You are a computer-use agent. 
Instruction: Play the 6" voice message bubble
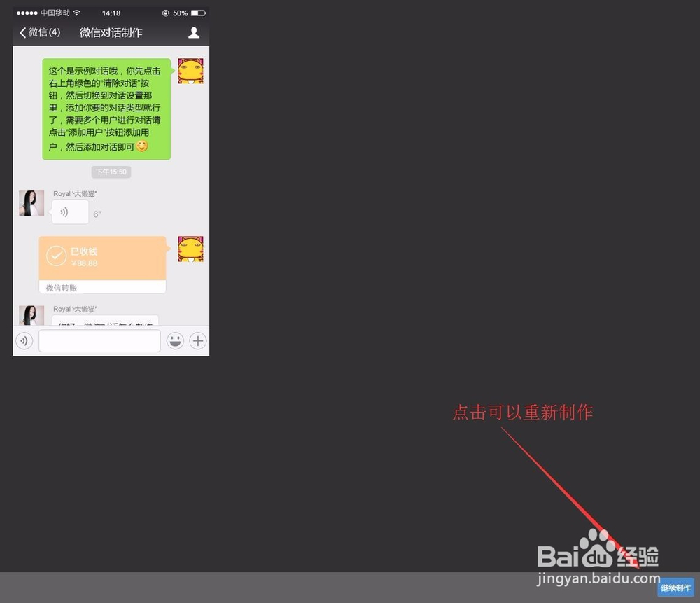69,212
